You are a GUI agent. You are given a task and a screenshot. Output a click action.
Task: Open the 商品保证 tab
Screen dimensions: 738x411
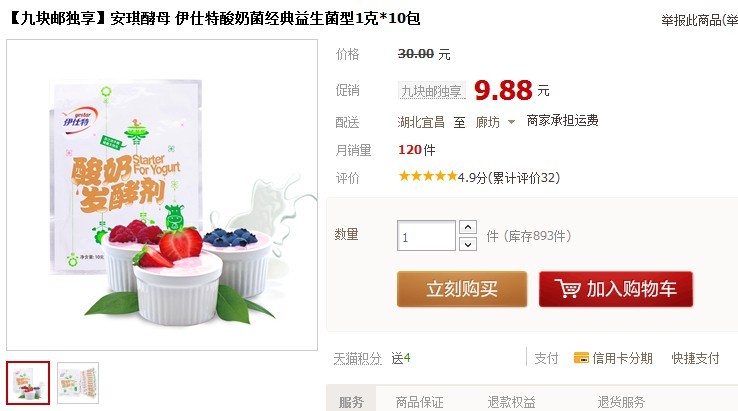click(419, 402)
